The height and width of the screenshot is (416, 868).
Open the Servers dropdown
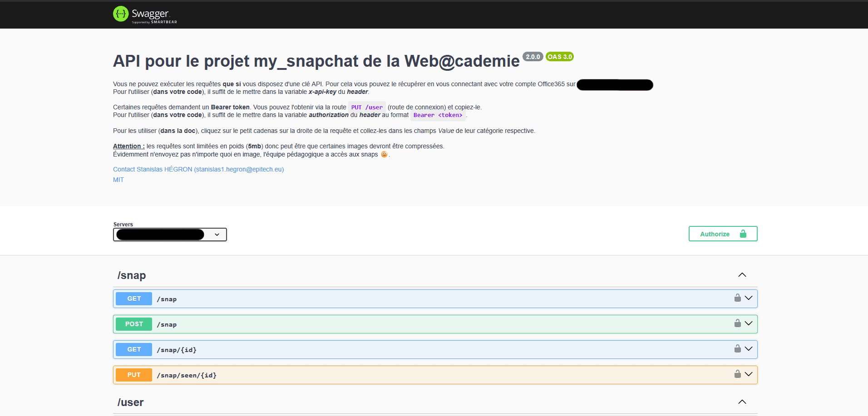[170, 235]
